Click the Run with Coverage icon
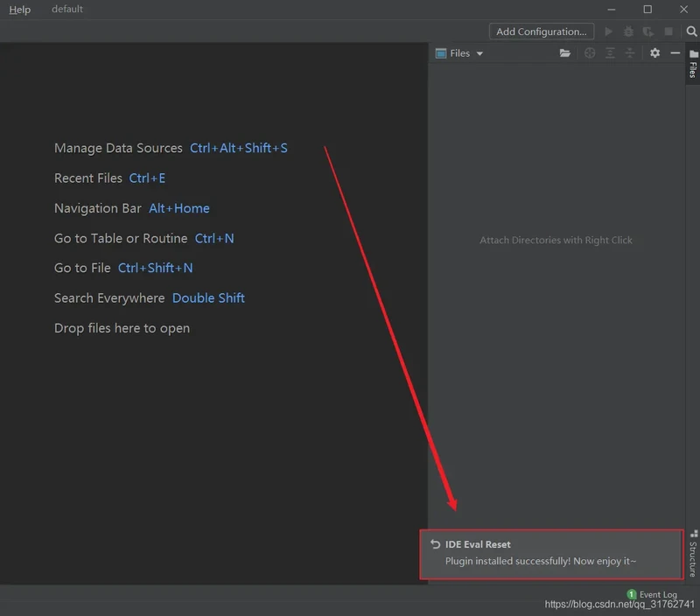 (648, 31)
